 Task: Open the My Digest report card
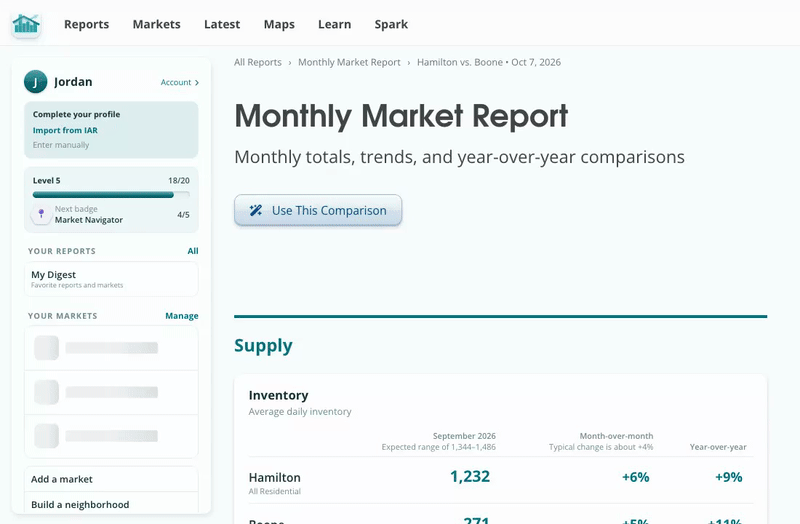coord(111,279)
